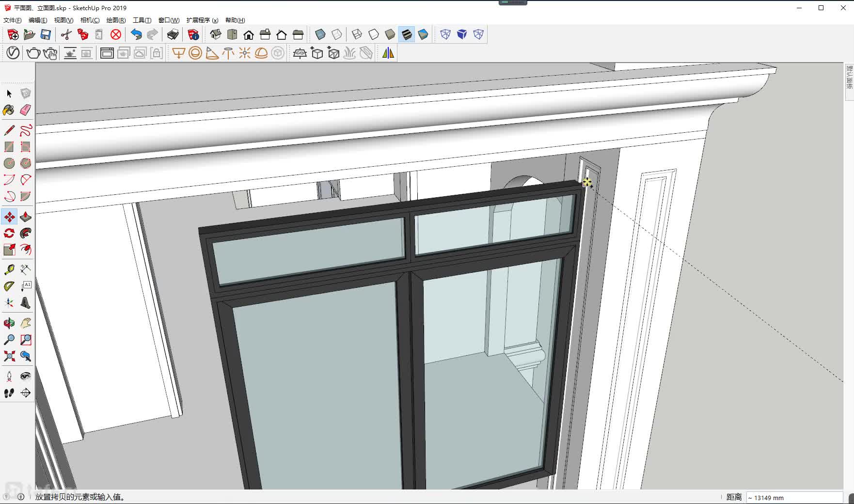Switch to Monochrome face style

pos(423,34)
